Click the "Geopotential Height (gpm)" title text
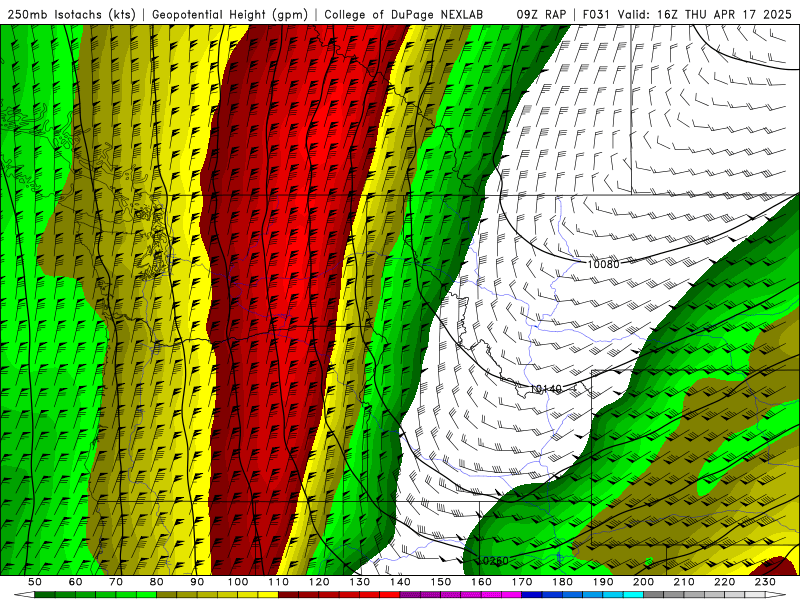The height and width of the screenshot is (600, 800). pyautogui.click(x=230, y=15)
